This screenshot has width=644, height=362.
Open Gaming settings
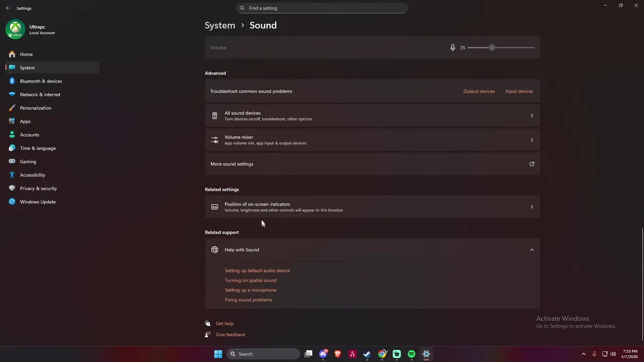click(x=52, y=161)
